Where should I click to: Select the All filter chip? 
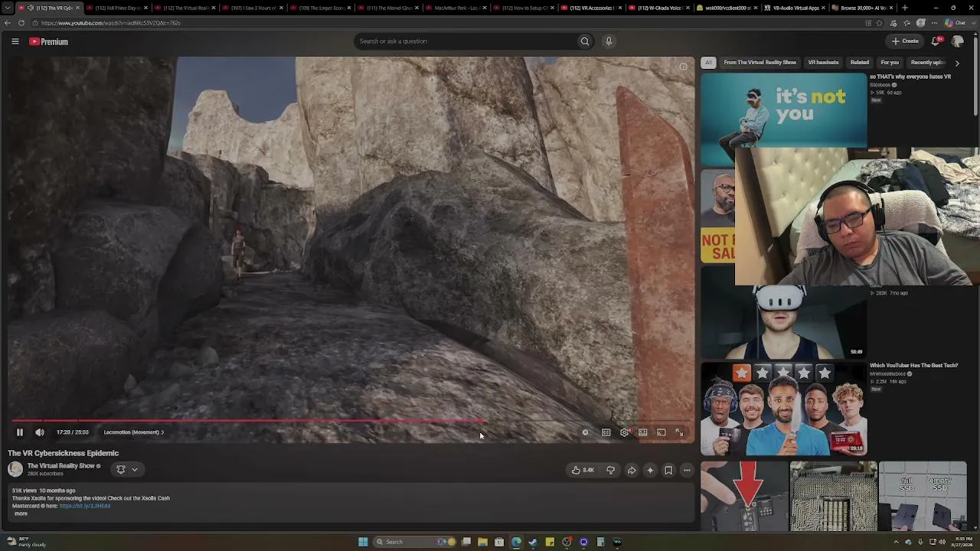(708, 63)
